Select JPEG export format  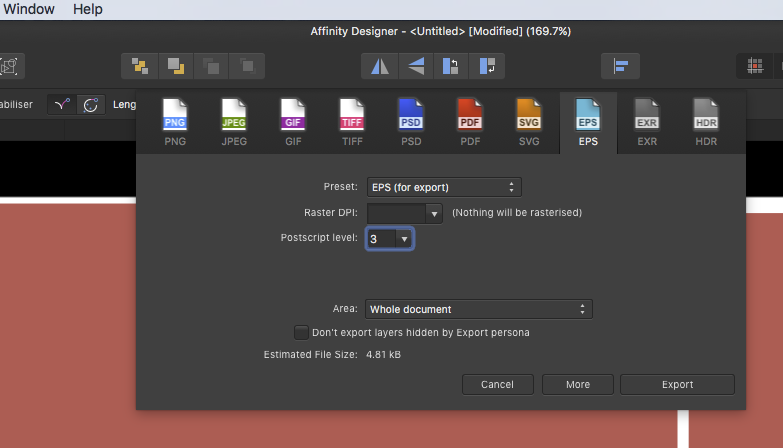coord(234,122)
